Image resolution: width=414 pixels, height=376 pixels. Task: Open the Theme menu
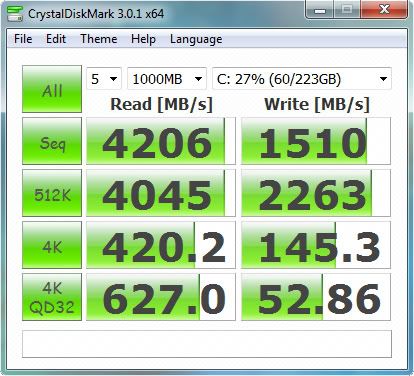coord(99,39)
